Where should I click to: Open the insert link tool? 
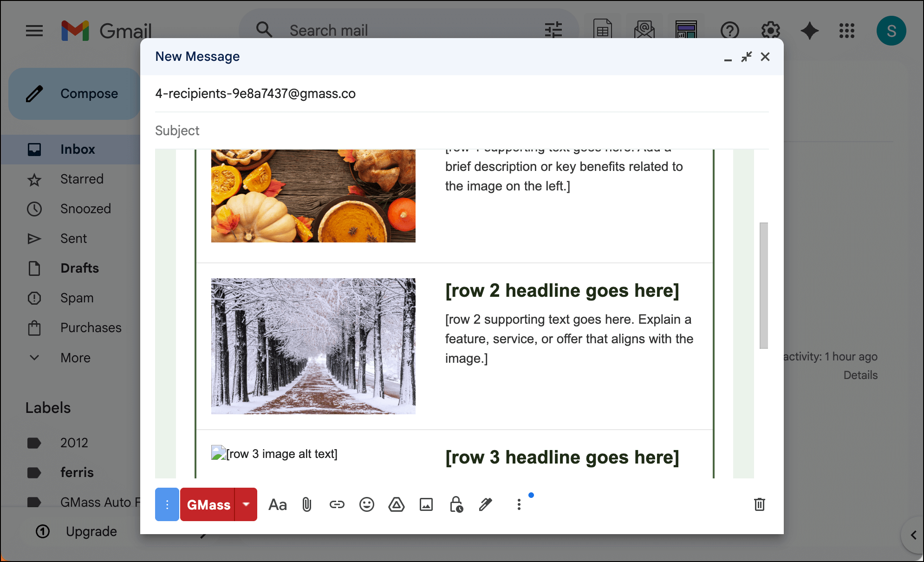(x=337, y=504)
